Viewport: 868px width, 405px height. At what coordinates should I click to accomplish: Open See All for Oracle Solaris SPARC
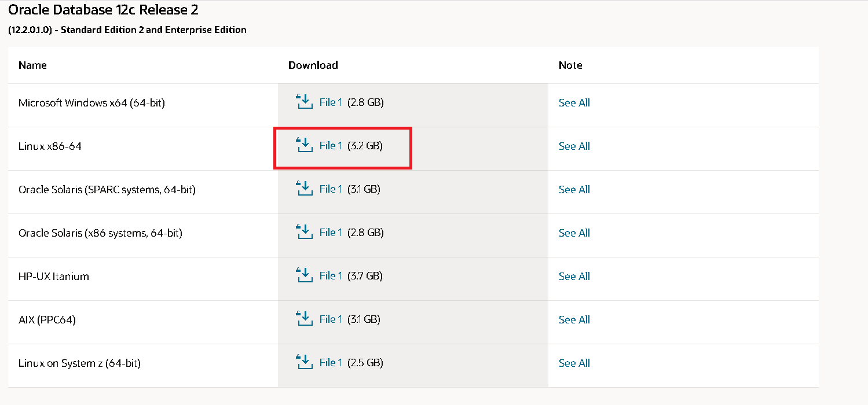(x=574, y=190)
